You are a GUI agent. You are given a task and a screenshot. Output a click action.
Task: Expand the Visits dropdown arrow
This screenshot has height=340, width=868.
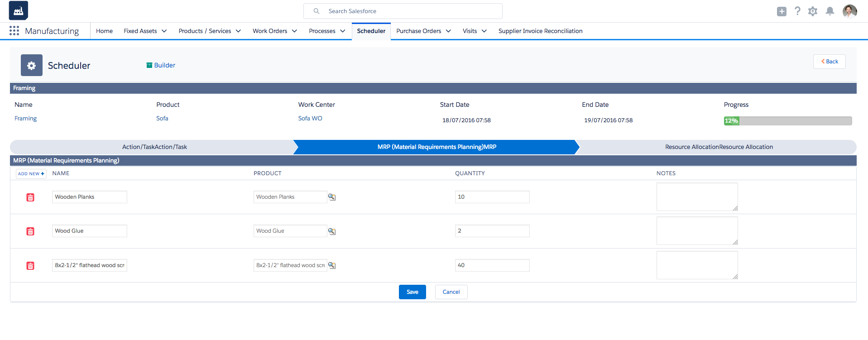(x=484, y=31)
